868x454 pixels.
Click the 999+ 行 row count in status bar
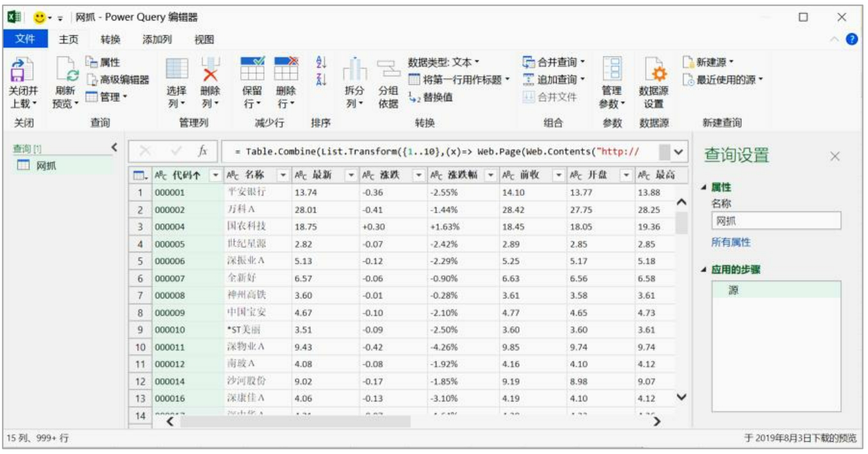[53, 439]
